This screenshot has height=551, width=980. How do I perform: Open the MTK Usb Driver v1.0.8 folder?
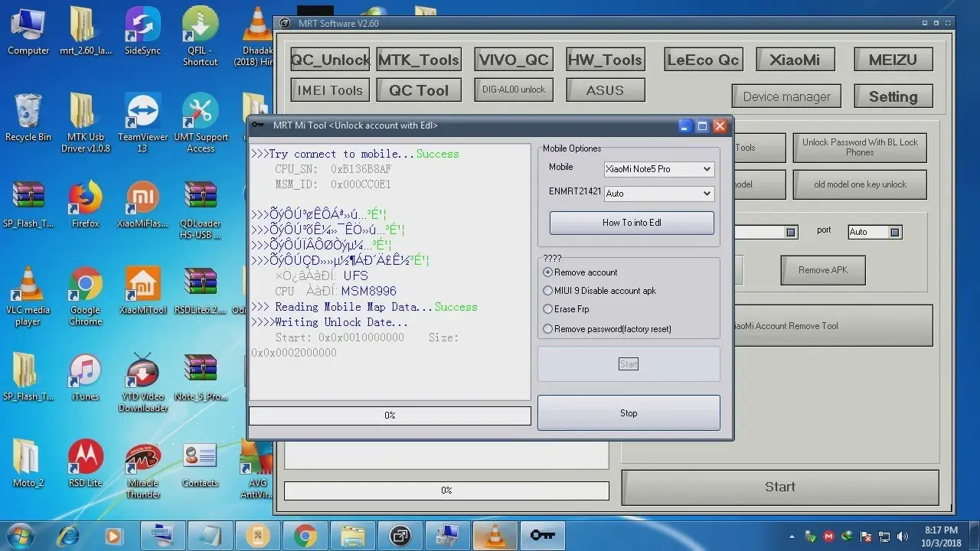point(86,122)
